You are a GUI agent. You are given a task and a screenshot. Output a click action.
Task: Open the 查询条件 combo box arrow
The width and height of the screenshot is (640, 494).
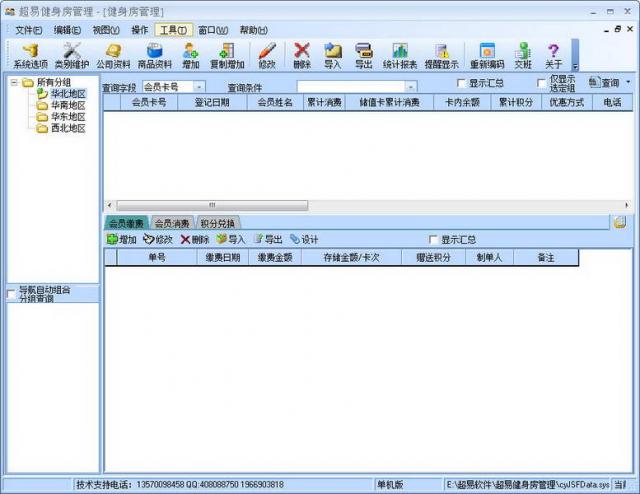click(411, 87)
